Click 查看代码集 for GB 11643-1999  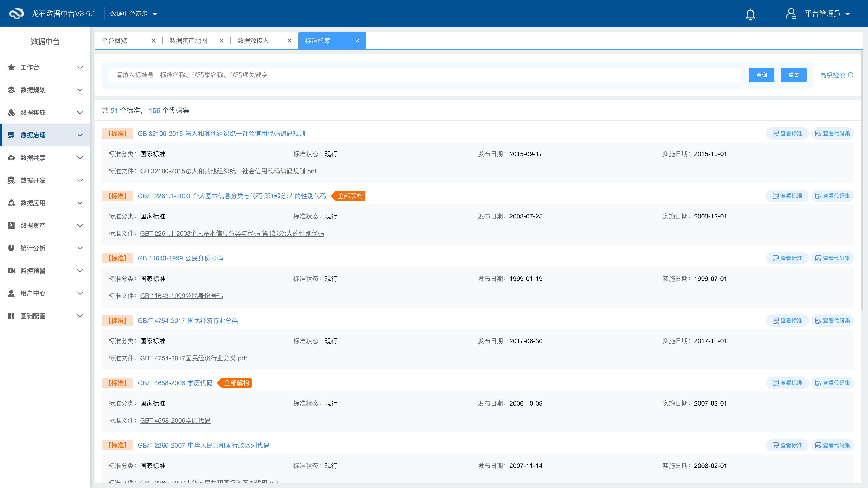click(x=832, y=258)
